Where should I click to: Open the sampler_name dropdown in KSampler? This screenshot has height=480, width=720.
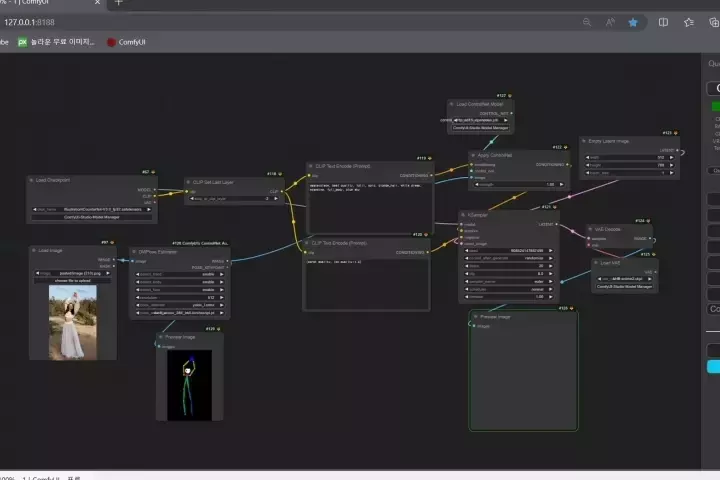(509, 282)
